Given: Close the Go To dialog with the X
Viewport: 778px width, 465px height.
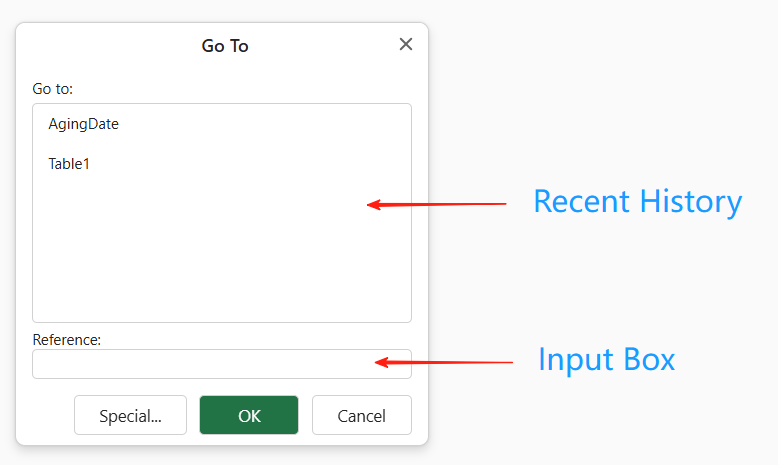Looking at the screenshot, I should 406,44.
